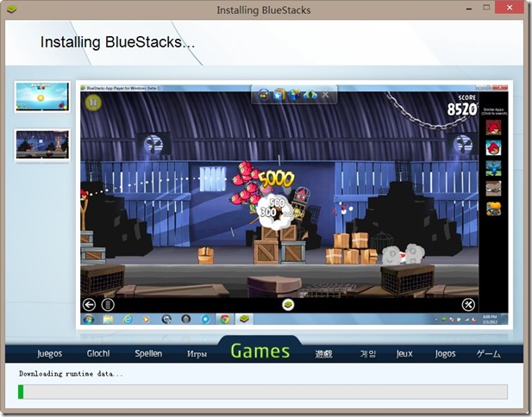Select the Jeux language tab
The height and width of the screenshot is (417, 532).
[404, 353]
